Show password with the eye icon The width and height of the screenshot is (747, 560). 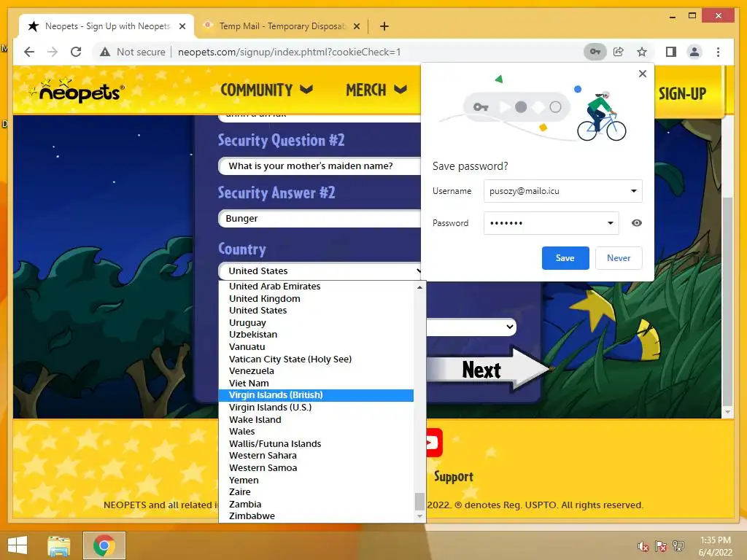[636, 223]
